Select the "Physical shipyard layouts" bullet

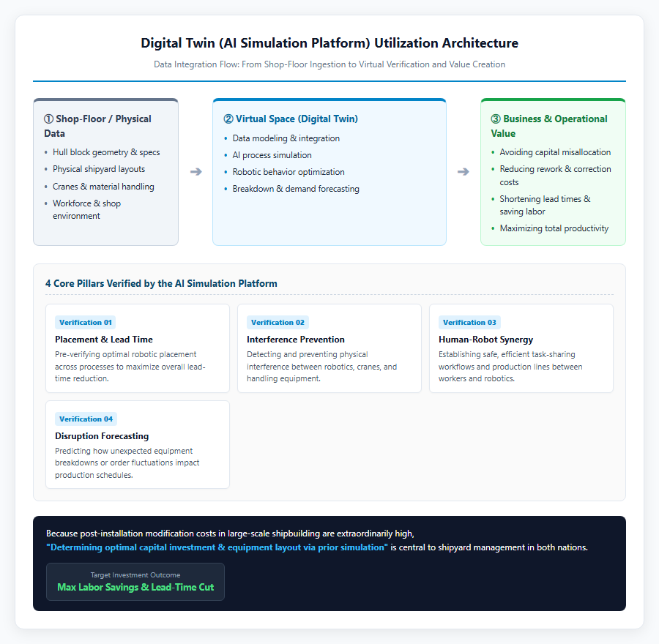[99, 169]
